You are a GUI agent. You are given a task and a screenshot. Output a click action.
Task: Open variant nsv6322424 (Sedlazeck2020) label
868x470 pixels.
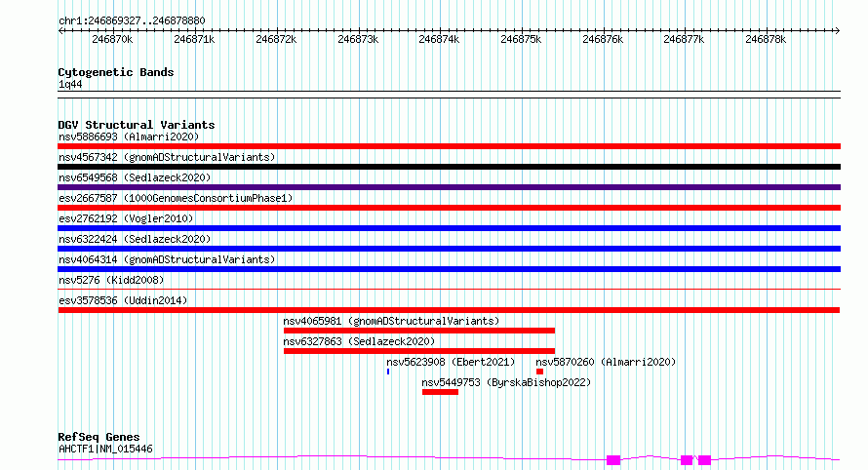(x=135, y=239)
